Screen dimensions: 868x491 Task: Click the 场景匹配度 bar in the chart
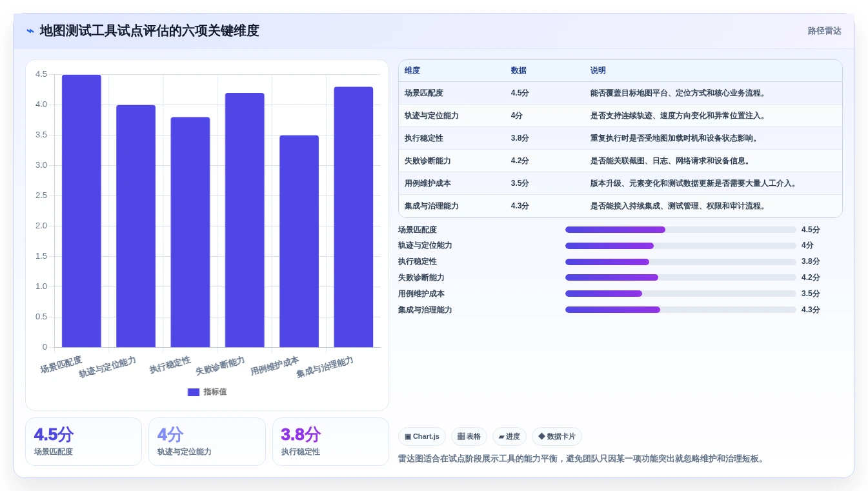(x=81, y=211)
